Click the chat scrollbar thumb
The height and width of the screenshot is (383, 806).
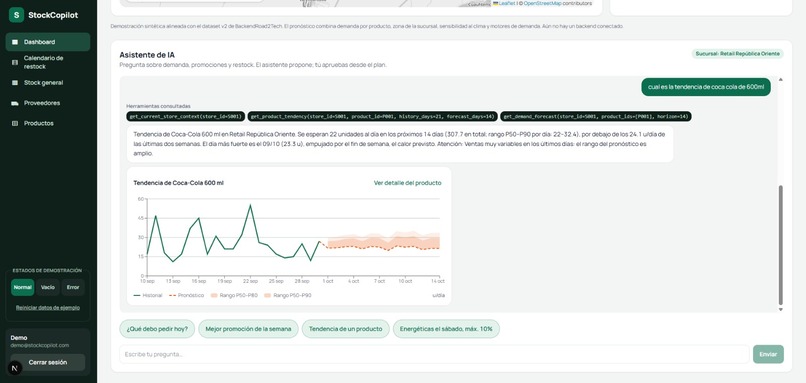[781, 245]
